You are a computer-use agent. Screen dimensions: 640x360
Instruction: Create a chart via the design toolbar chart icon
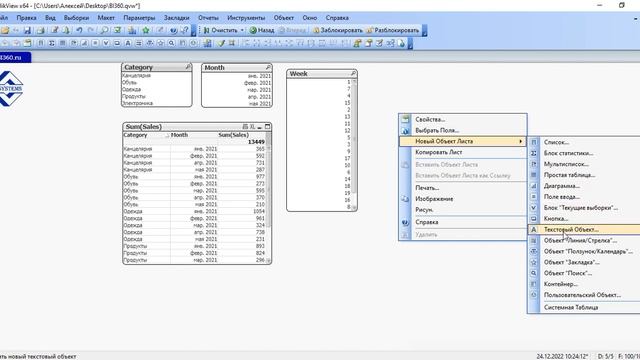coord(84,43)
